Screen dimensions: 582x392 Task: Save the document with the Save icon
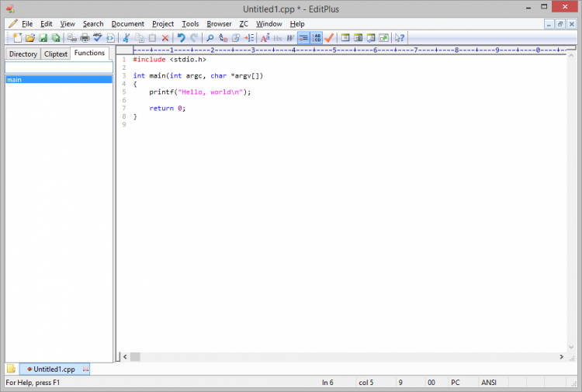[43, 38]
